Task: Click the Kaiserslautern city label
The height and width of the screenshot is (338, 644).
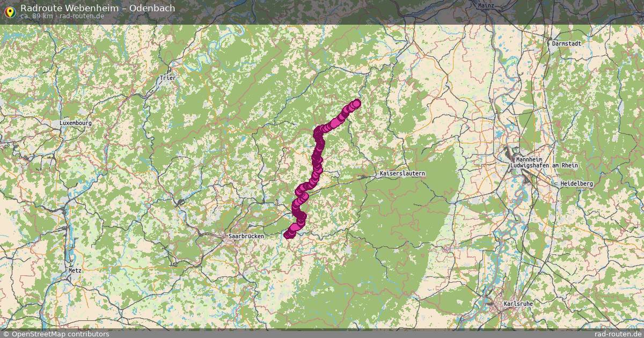Action: click(402, 174)
